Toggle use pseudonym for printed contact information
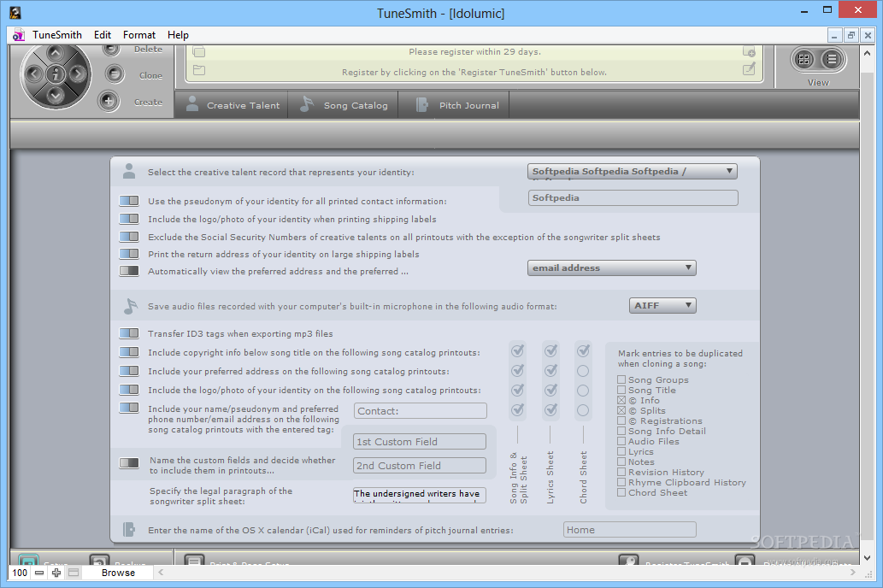This screenshot has width=883, height=588. [129, 201]
